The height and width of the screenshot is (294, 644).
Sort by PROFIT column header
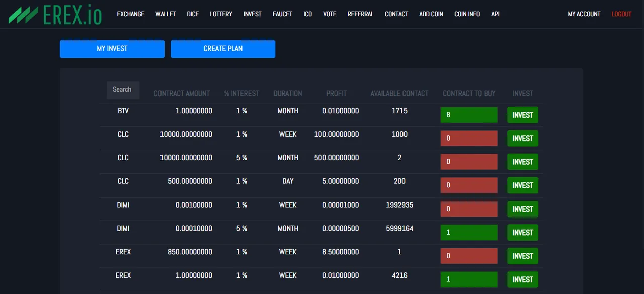pos(336,93)
